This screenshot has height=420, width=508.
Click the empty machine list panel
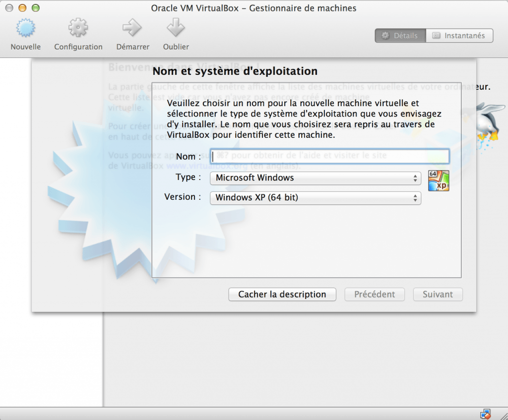tap(50, 362)
